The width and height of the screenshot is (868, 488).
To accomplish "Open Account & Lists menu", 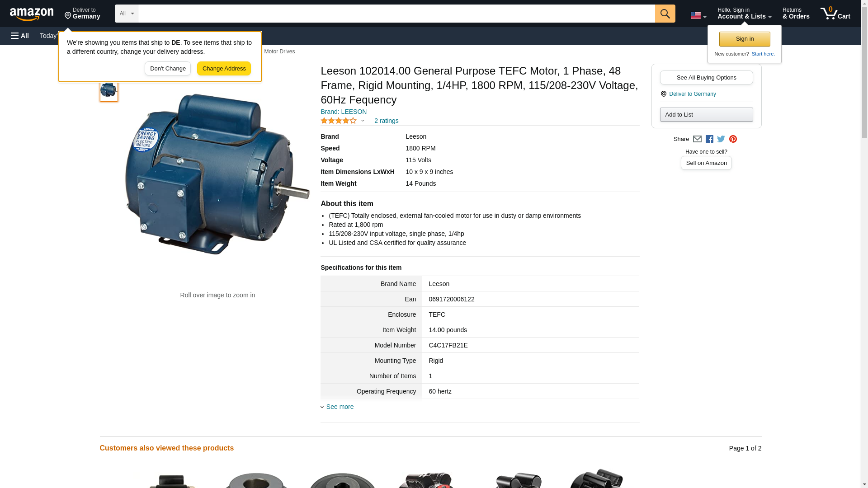I will coord(744,14).
